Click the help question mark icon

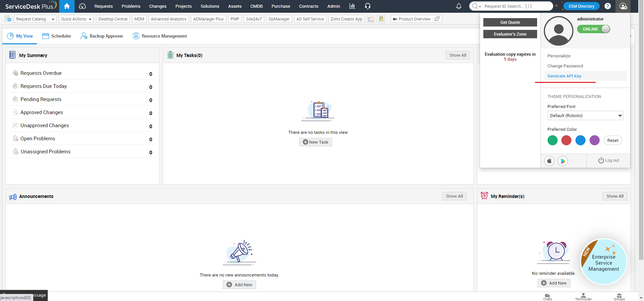[608, 6]
